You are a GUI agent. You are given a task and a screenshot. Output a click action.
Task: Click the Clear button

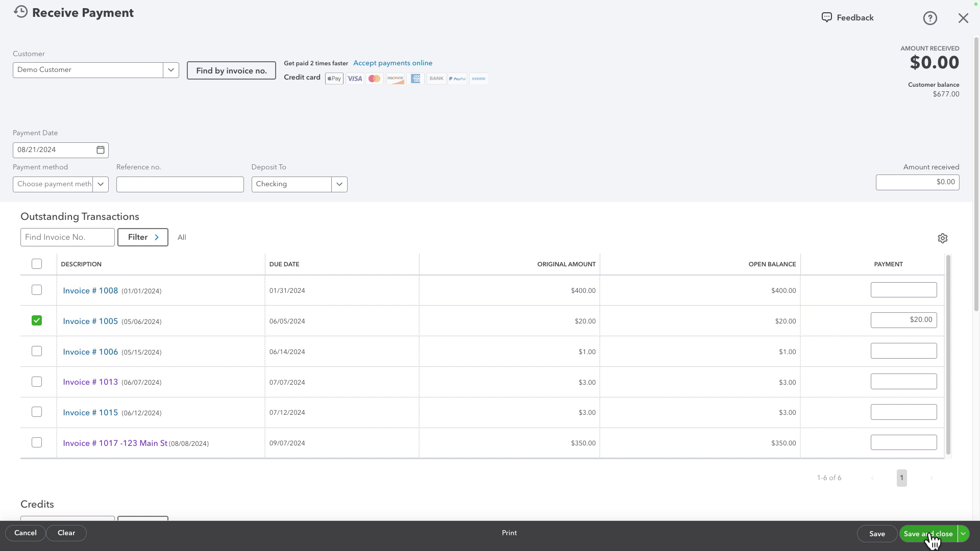pyautogui.click(x=66, y=533)
